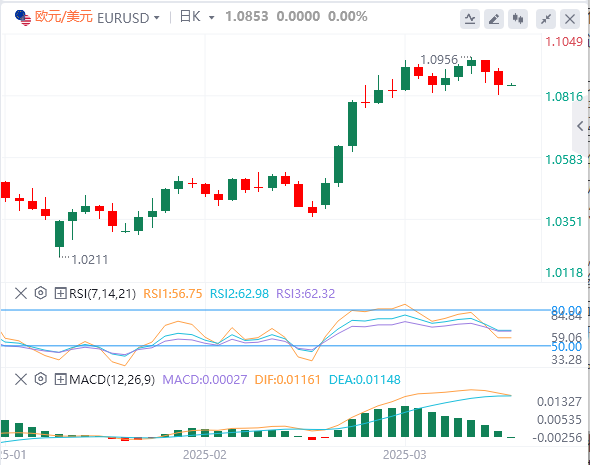
Task: Click the 0.00535 MACD axis label
Action: coord(559,419)
